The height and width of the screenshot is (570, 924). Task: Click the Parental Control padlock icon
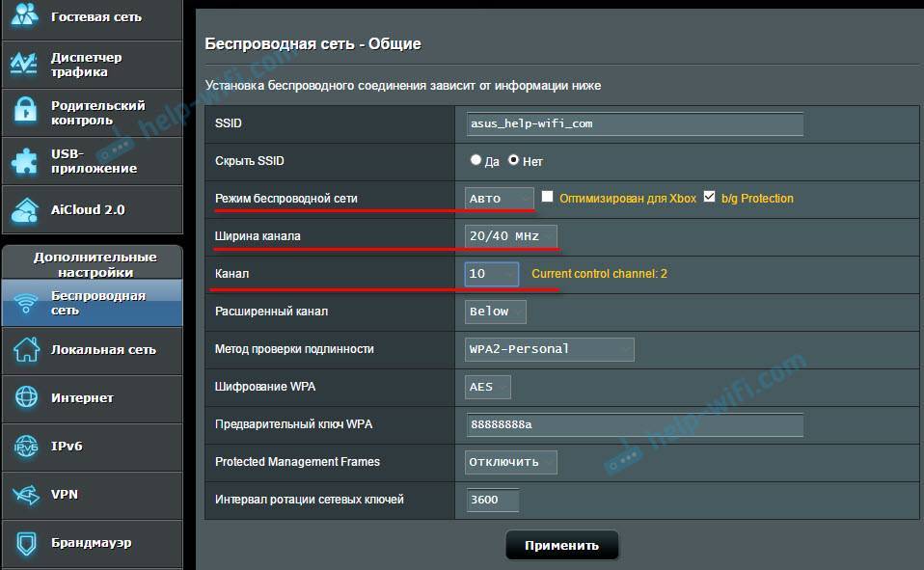24,113
